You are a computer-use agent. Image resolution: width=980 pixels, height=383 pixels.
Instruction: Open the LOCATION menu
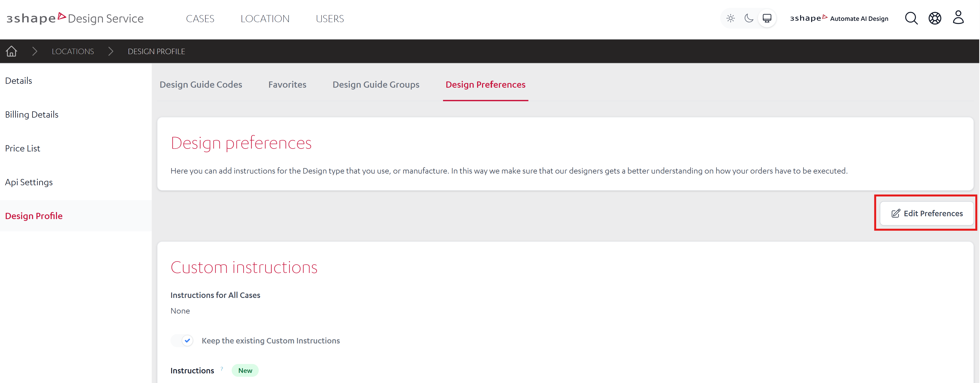265,19
